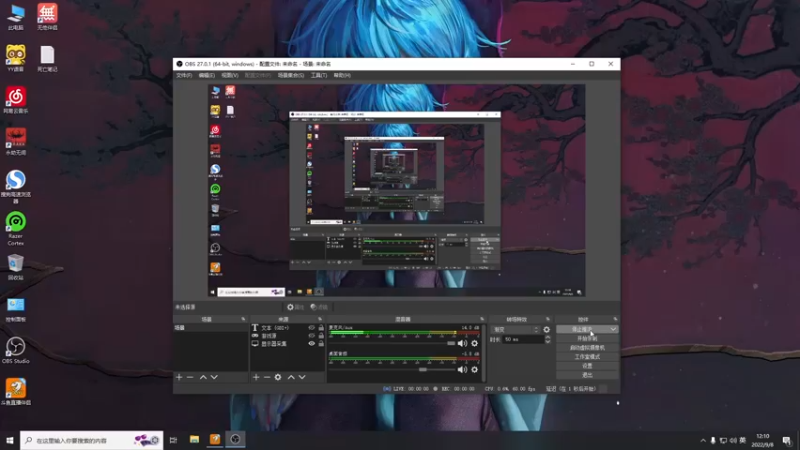800x450 pixels.
Task: Adjust the 桌面音频 volume slider
Action: 423,369
